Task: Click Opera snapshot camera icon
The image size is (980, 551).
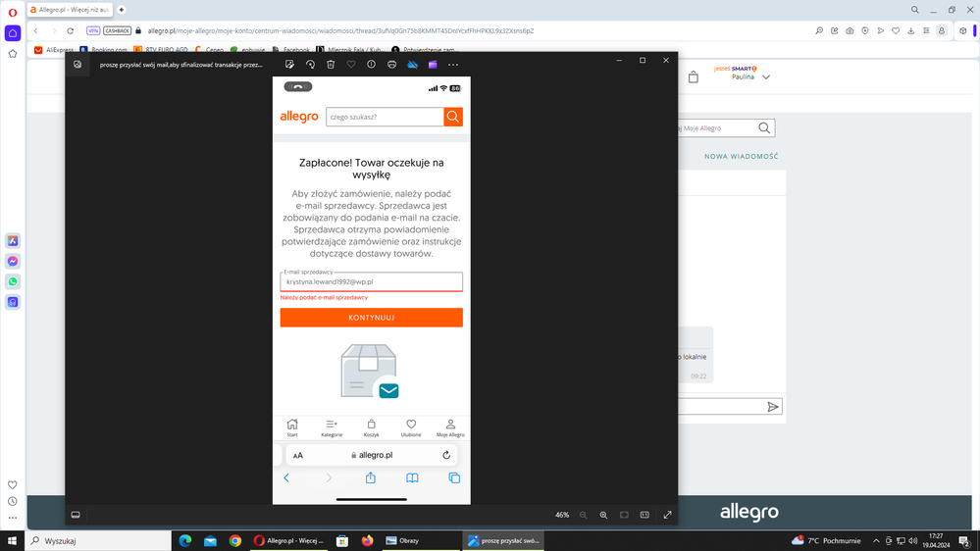Action: tap(850, 30)
